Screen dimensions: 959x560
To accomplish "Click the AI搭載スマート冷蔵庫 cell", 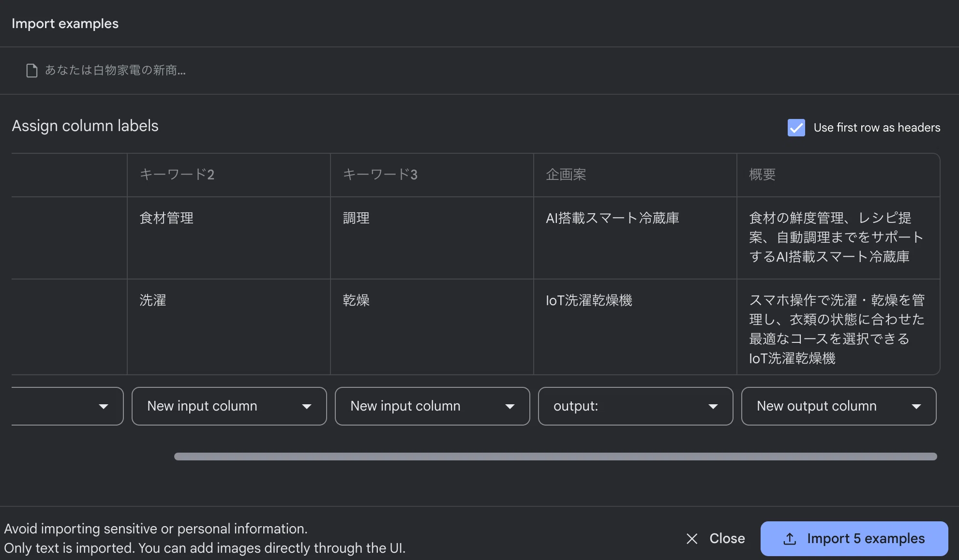I will (635, 238).
